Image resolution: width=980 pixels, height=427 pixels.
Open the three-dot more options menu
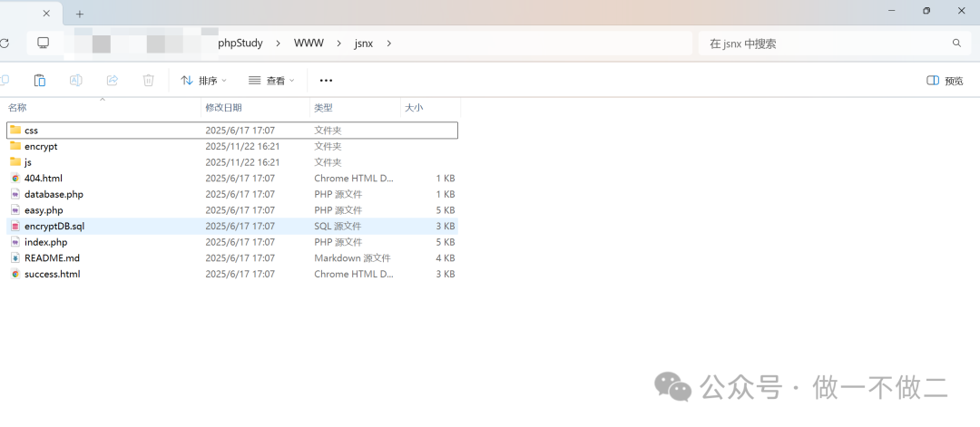(x=326, y=81)
